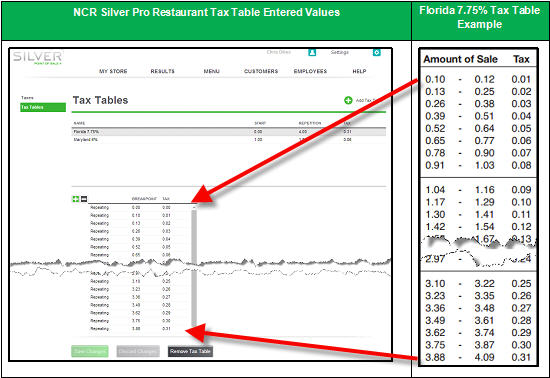
Task: Click the breakpoint value 0.26 cell
Action: coord(136,231)
